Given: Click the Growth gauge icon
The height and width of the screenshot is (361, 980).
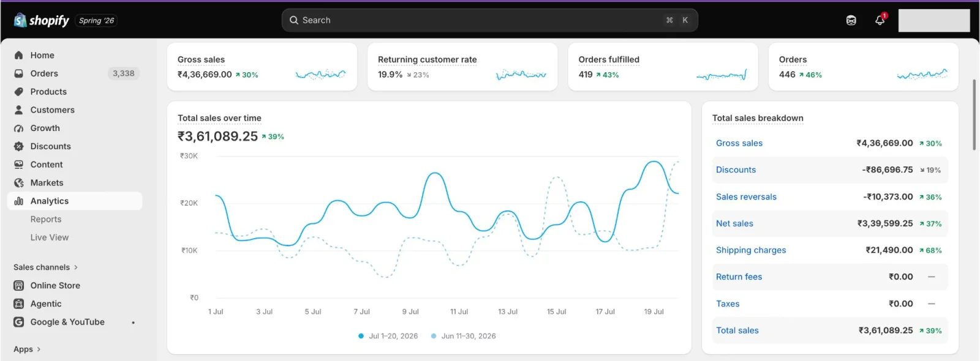Looking at the screenshot, I should 19,128.
